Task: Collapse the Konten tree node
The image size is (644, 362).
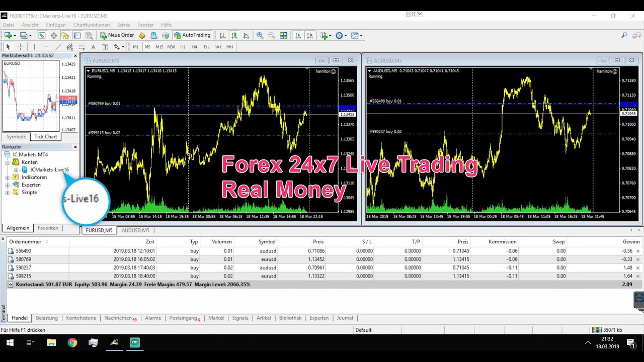Action: 8,162
